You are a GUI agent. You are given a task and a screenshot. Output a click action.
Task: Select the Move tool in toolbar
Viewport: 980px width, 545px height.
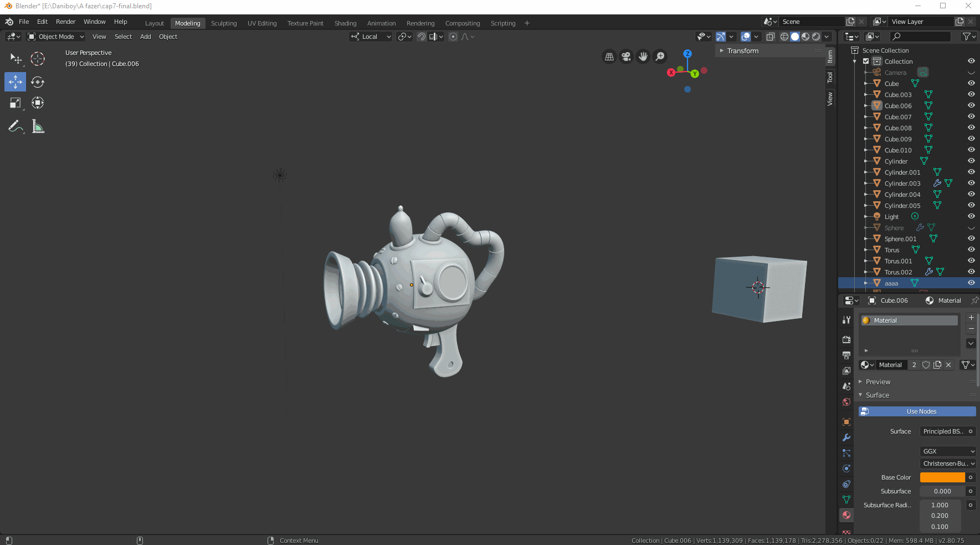pyautogui.click(x=16, y=82)
